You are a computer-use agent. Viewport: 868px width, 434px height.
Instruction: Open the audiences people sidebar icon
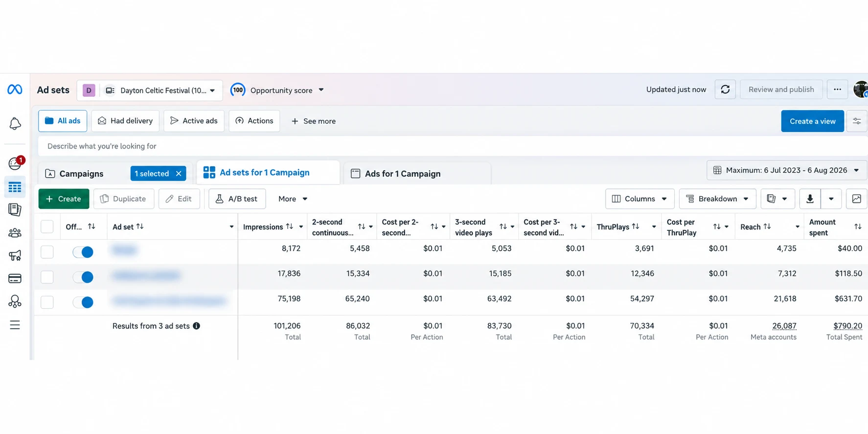point(15,233)
